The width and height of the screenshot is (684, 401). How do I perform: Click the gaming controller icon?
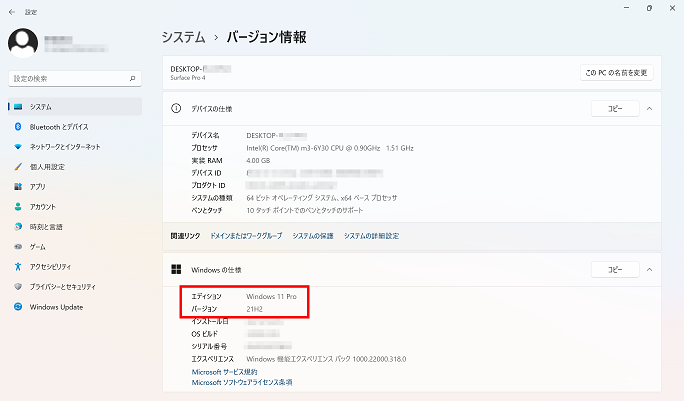pos(18,247)
